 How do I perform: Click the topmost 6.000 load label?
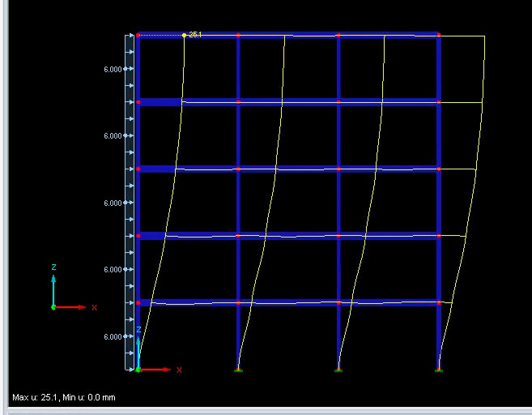[113, 70]
